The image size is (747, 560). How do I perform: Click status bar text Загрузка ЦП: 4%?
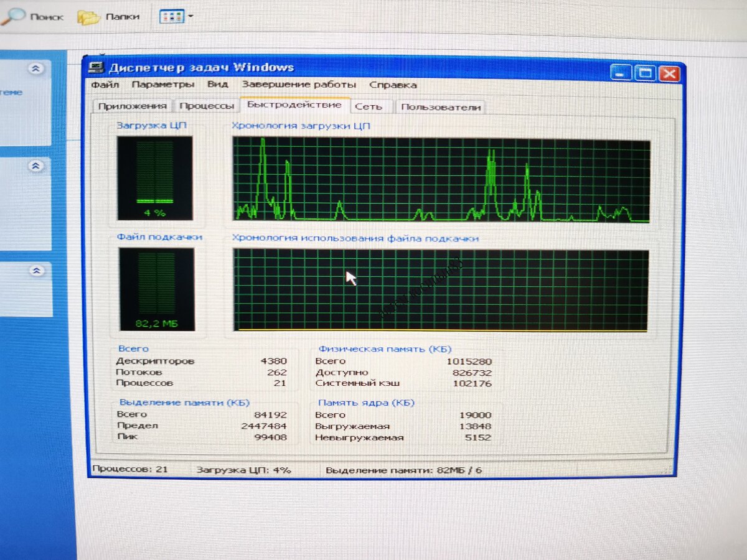tap(243, 470)
